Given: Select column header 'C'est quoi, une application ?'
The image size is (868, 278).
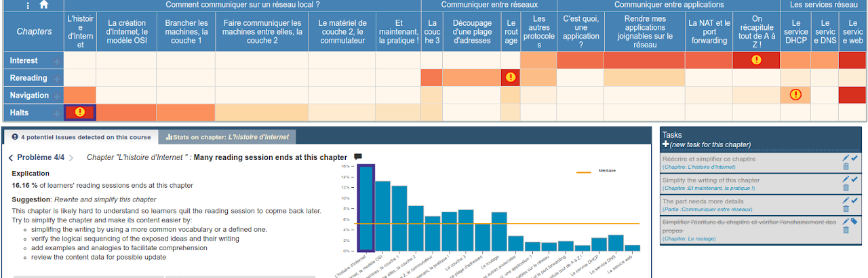Looking at the screenshot, I should coord(580,31).
